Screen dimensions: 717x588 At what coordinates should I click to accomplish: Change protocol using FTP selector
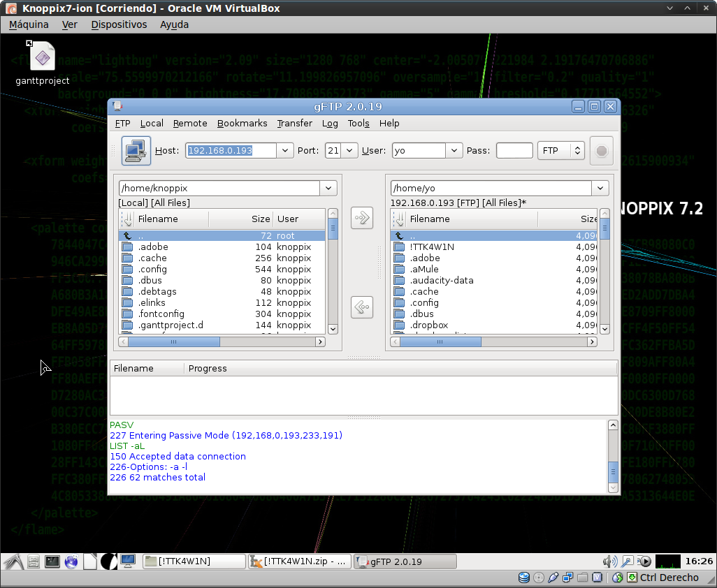560,150
